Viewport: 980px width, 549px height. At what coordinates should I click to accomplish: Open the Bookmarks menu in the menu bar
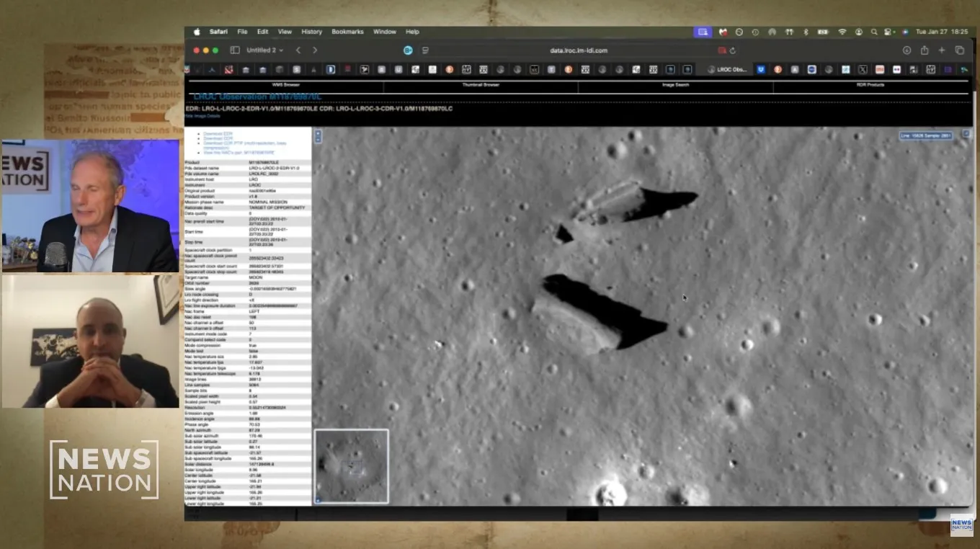point(347,32)
